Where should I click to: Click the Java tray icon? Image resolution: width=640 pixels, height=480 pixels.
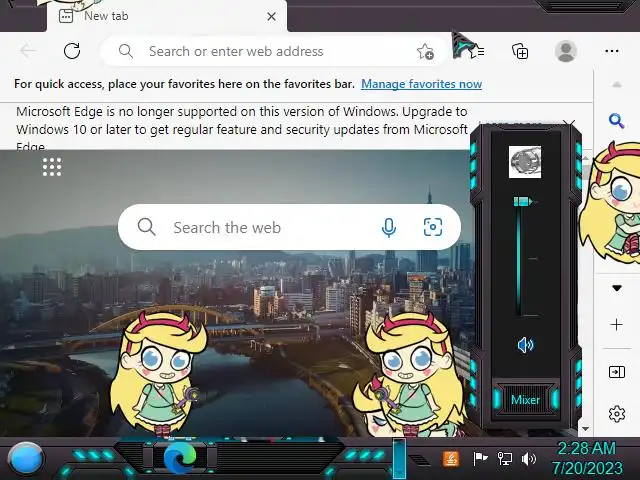coord(451,458)
